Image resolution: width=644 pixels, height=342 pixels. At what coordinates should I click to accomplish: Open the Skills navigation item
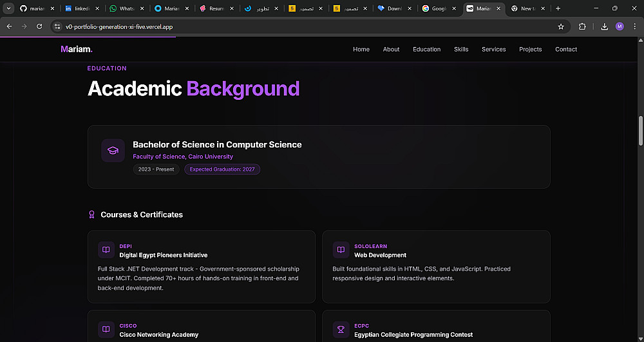click(x=461, y=50)
